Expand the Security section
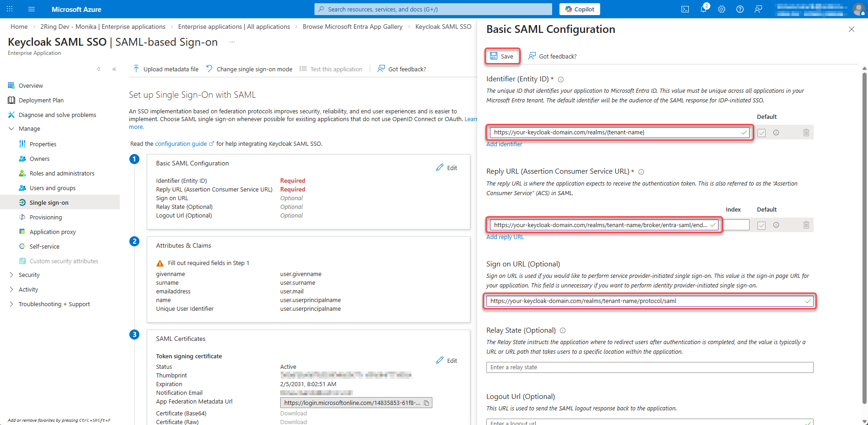The image size is (868, 425). [x=11, y=275]
